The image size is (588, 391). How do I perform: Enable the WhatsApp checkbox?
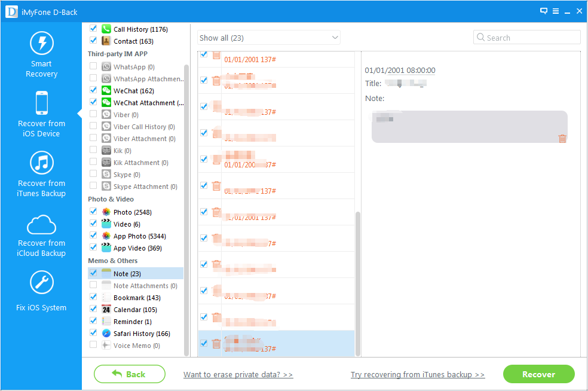tap(93, 66)
